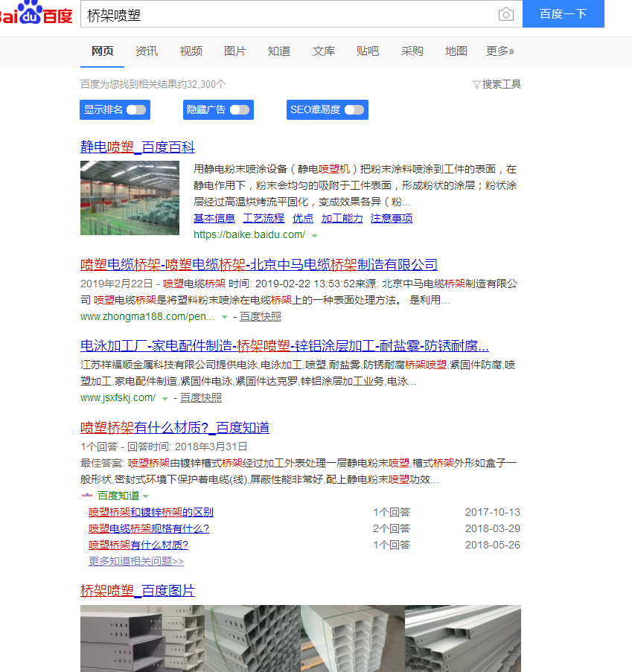Viewport: 632px width, 672px height.
Task: Expand dropdown arrow next to 百度知道 source
Action: pos(146,496)
